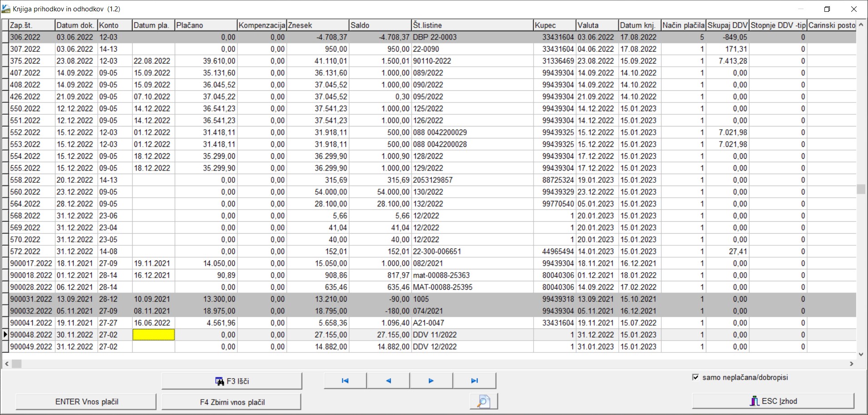The height and width of the screenshot is (415, 868).
Task: Click the Zap.št. column header
Action: (31, 25)
